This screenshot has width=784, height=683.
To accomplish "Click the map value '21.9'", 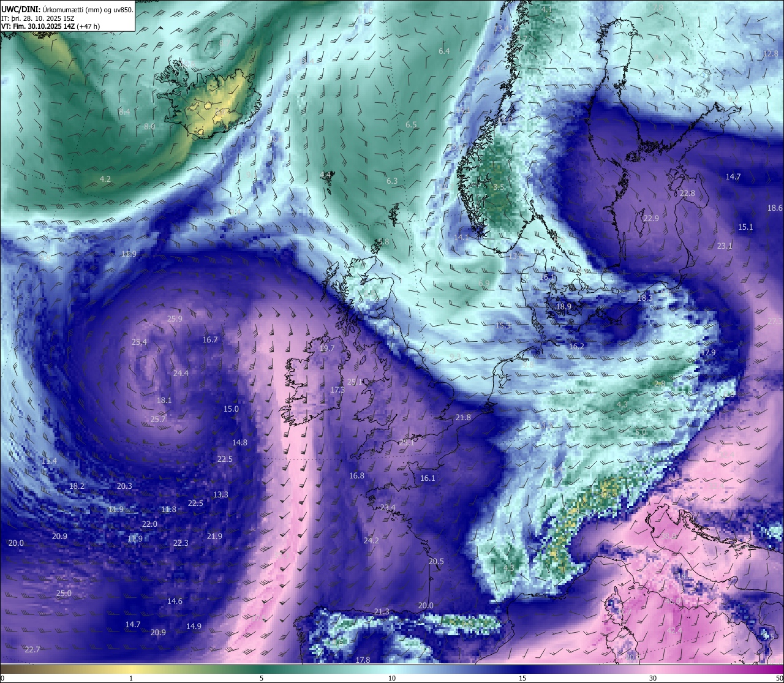I will click(x=214, y=536).
